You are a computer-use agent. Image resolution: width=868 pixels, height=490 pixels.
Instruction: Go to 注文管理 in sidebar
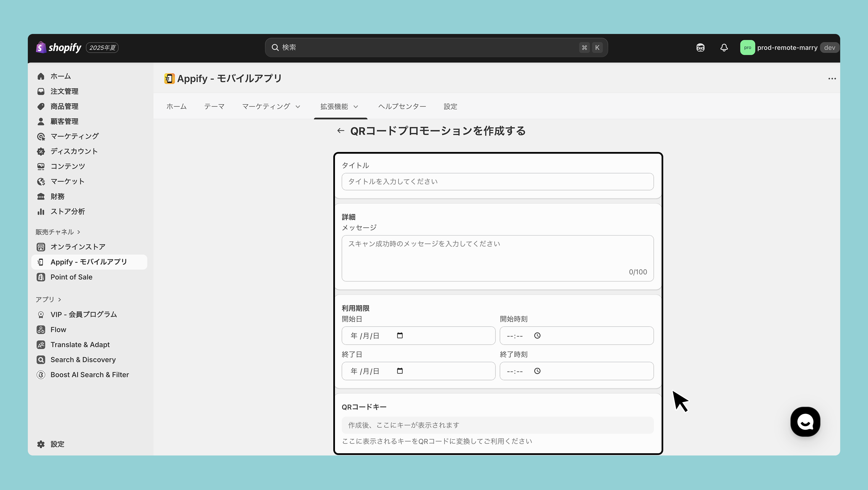click(x=64, y=91)
